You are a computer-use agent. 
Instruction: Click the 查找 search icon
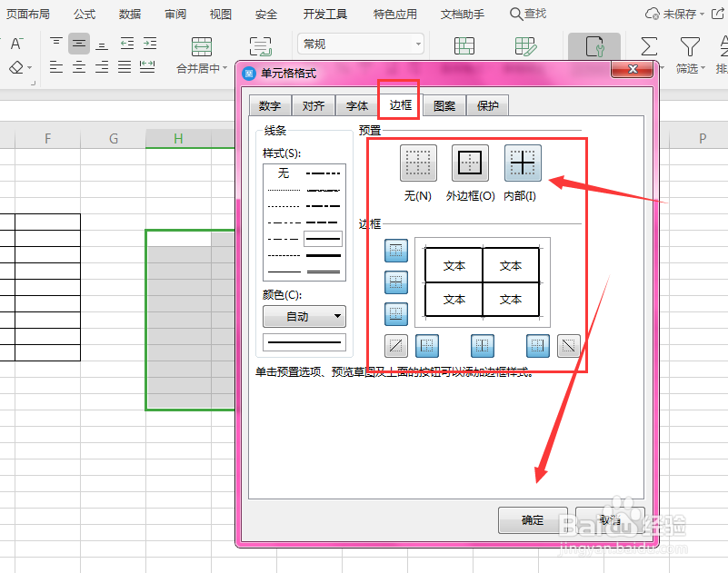[x=515, y=14]
